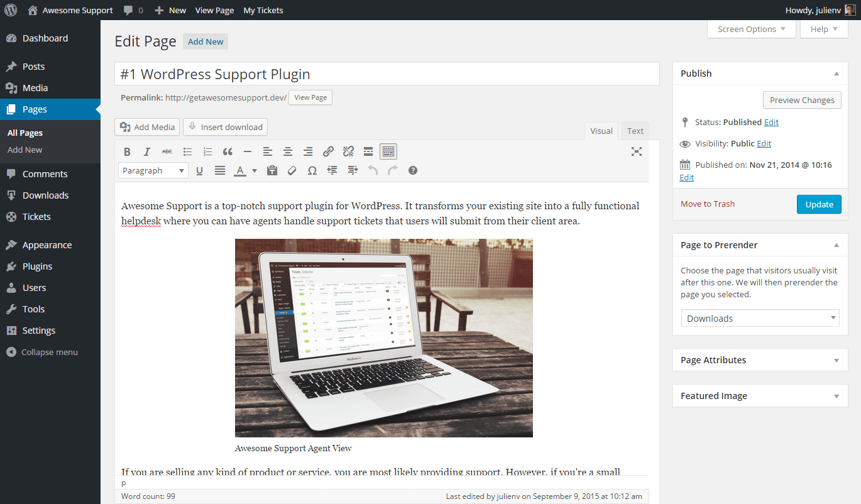Viewport: 861px width, 504px height.
Task: Edit the Visibility setting
Action: [764, 143]
